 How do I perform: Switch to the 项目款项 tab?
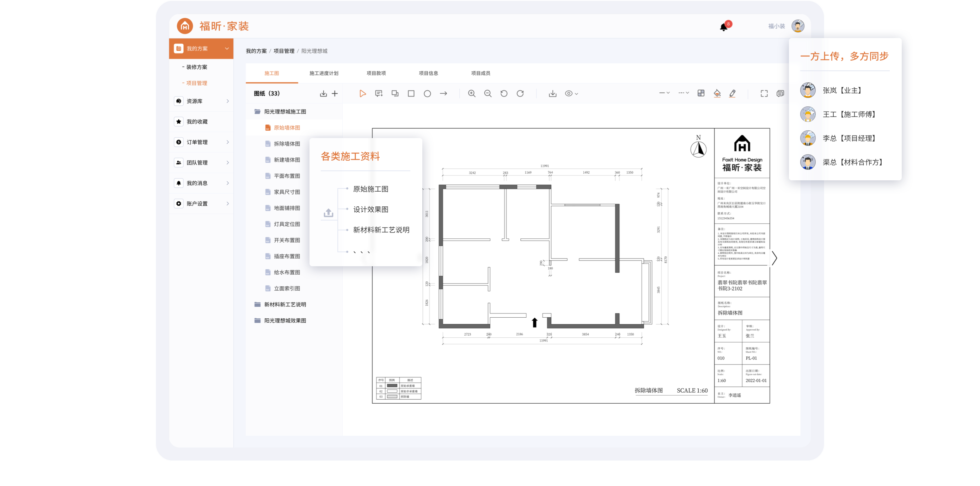(376, 73)
